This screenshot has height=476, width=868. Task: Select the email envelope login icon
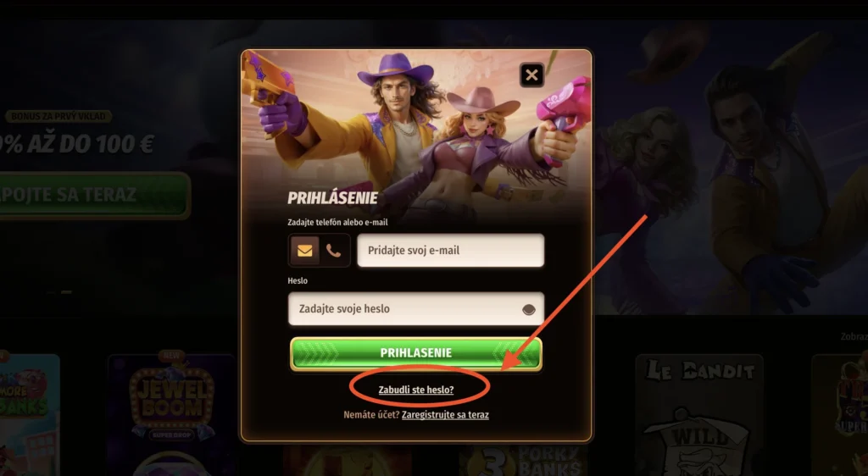pyautogui.click(x=304, y=251)
